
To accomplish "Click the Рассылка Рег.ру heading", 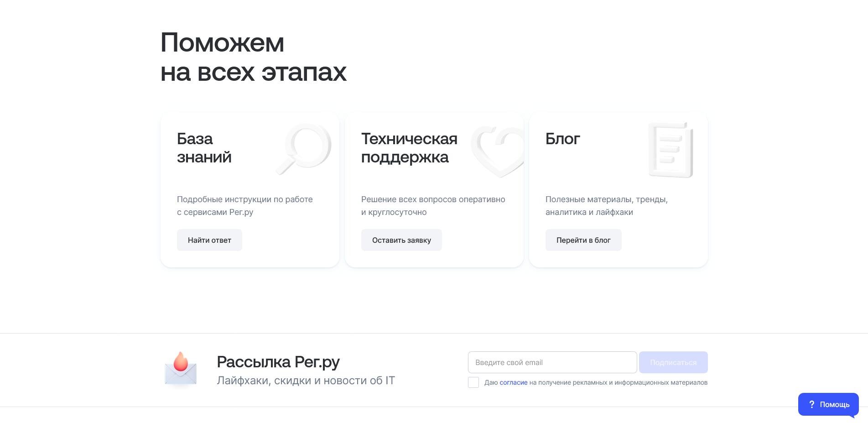I will (x=278, y=361).
